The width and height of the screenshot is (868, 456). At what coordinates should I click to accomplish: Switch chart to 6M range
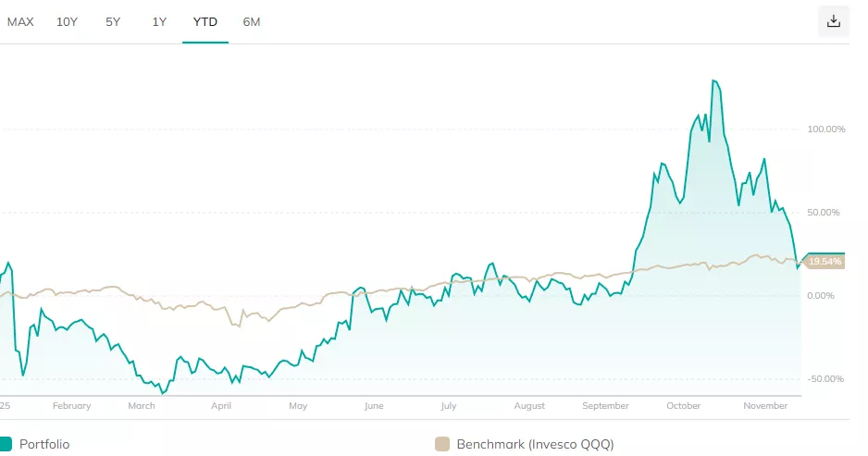pyautogui.click(x=251, y=21)
